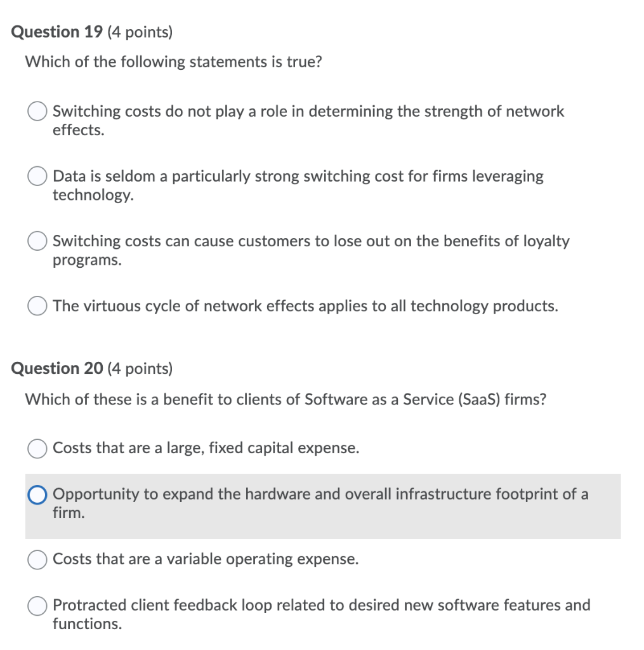Pick 'The virtuous cycle of network effects' option
This screenshot has width=644, height=650.
click(x=37, y=306)
